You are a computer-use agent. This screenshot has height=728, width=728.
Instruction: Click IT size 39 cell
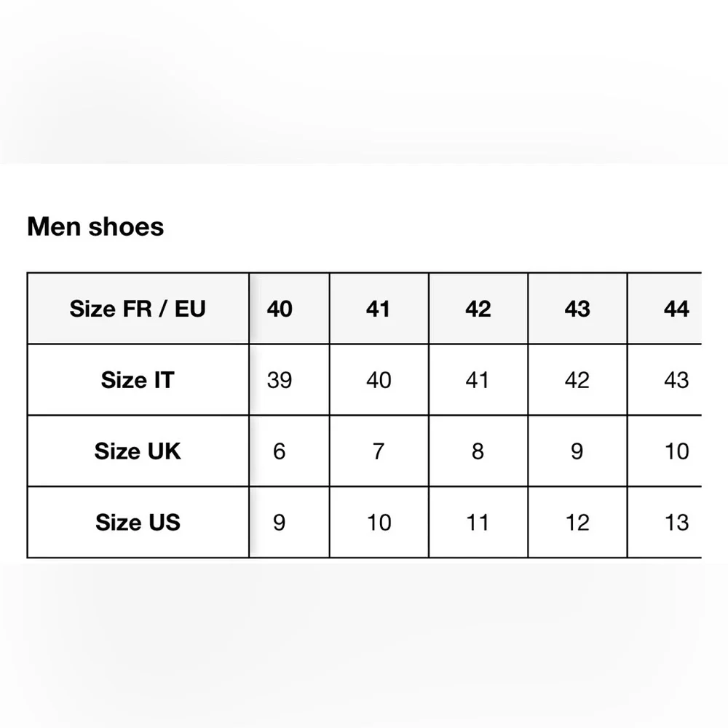[289, 380]
